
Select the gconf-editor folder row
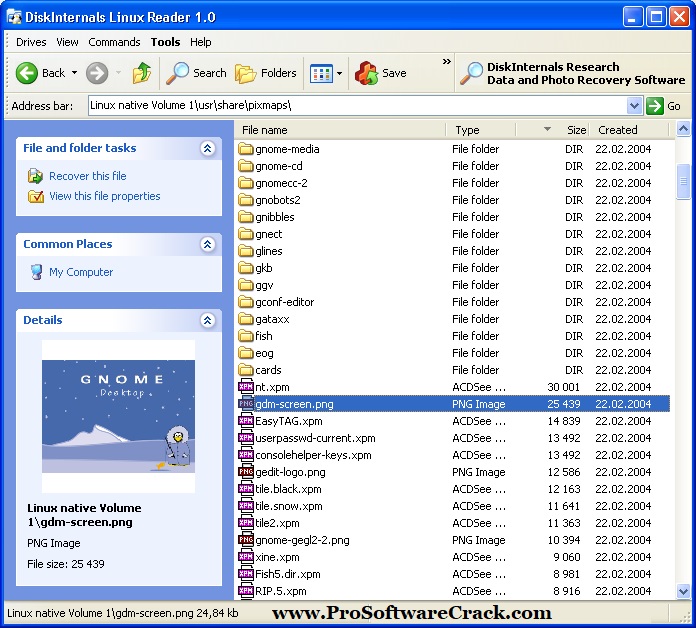click(x=453, y=302)
